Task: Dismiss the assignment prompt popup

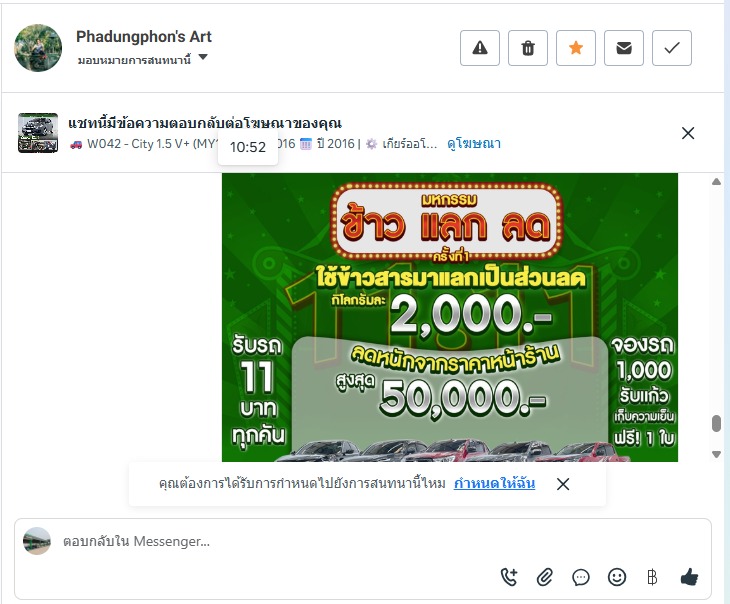Action: point(563,484)
